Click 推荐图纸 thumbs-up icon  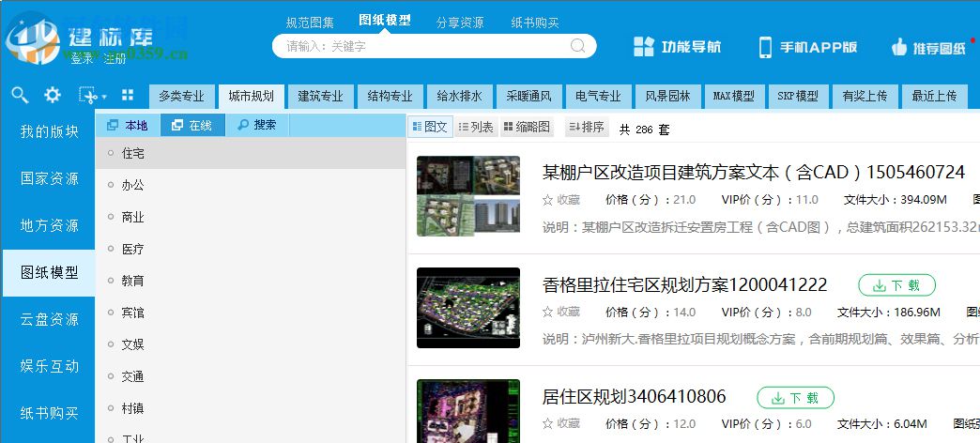tap(899, 47)
